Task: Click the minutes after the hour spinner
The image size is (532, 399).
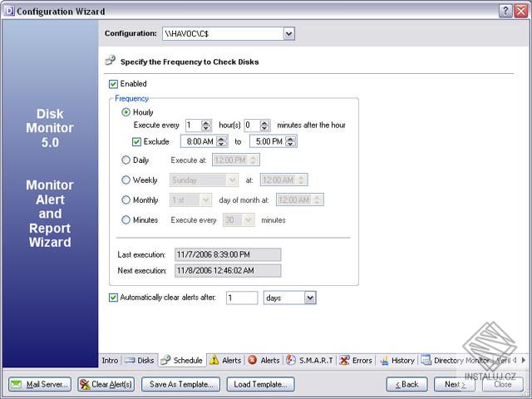Action: click(x=265, y=126)
